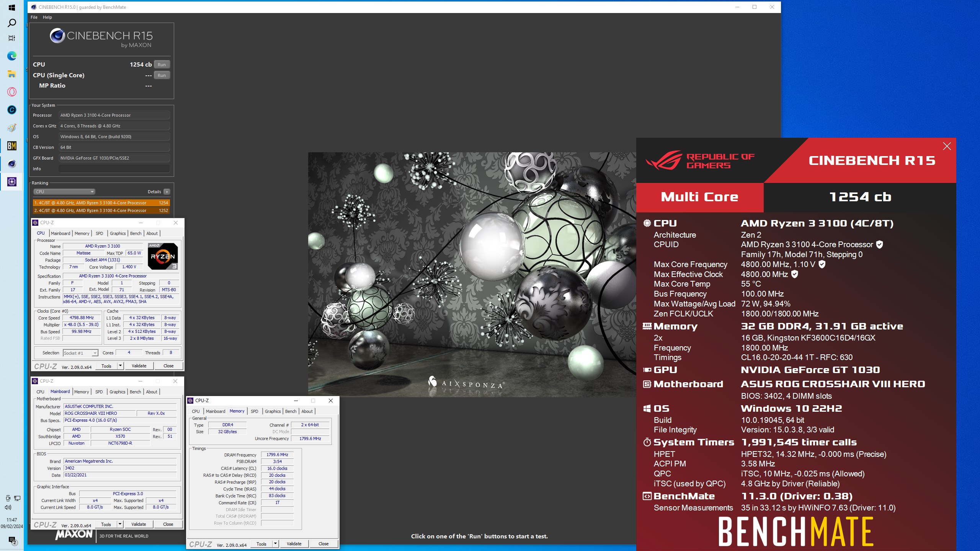The image size is (980, 551).
Task: Click Tools button in CPU-Z CPU window
Action: pos(106,366)
